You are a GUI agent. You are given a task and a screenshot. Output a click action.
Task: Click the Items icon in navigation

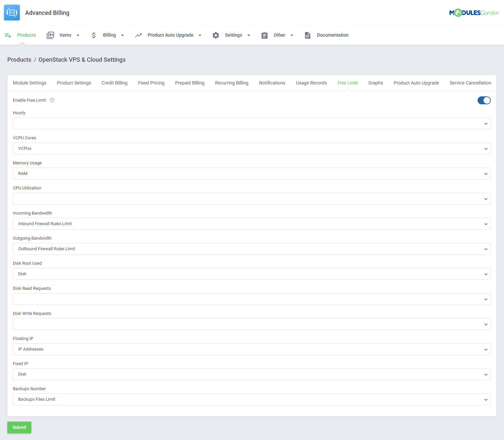pyautogui.click(x=50, y=35)
